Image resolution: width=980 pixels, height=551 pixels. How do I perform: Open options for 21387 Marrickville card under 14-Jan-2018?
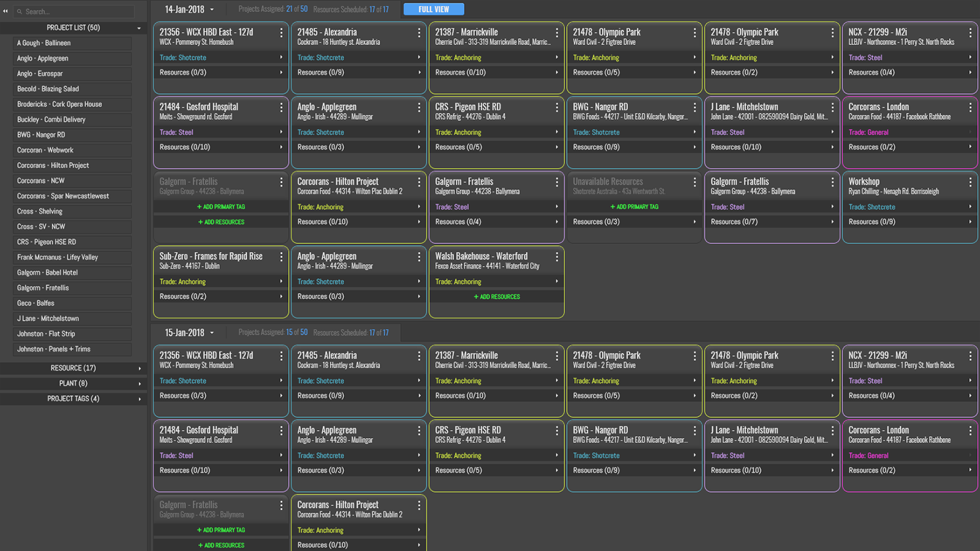pyautogui.click(x=557, y=33)
